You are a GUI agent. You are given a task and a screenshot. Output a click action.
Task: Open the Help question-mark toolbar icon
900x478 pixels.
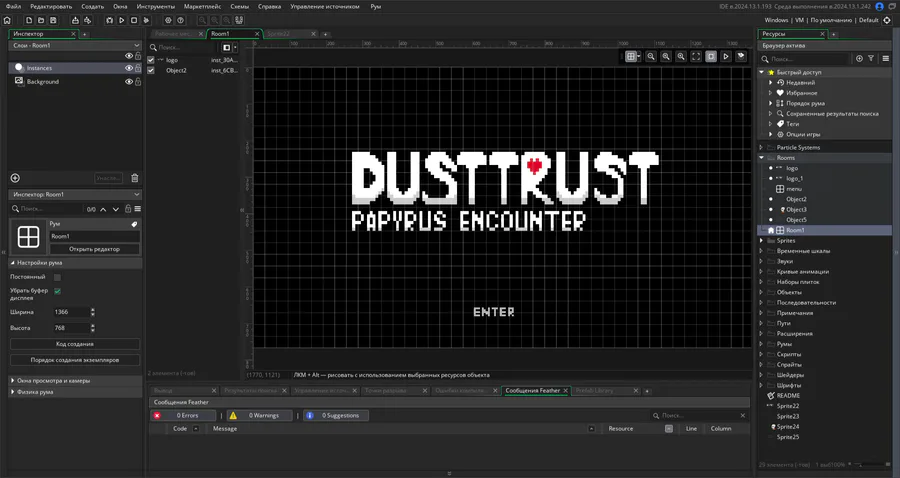tap(181, 20)
